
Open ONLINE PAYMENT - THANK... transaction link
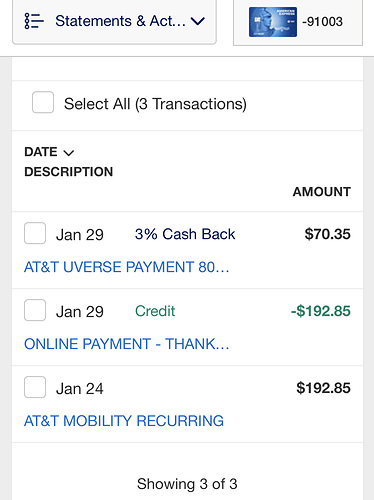pos(127,344)
